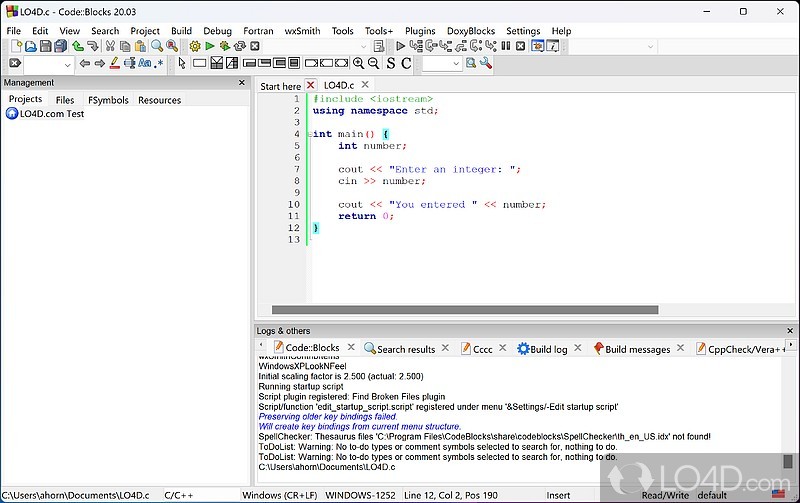
Task: Toggle highlight marker pen icon
Action: coord(114,63)
